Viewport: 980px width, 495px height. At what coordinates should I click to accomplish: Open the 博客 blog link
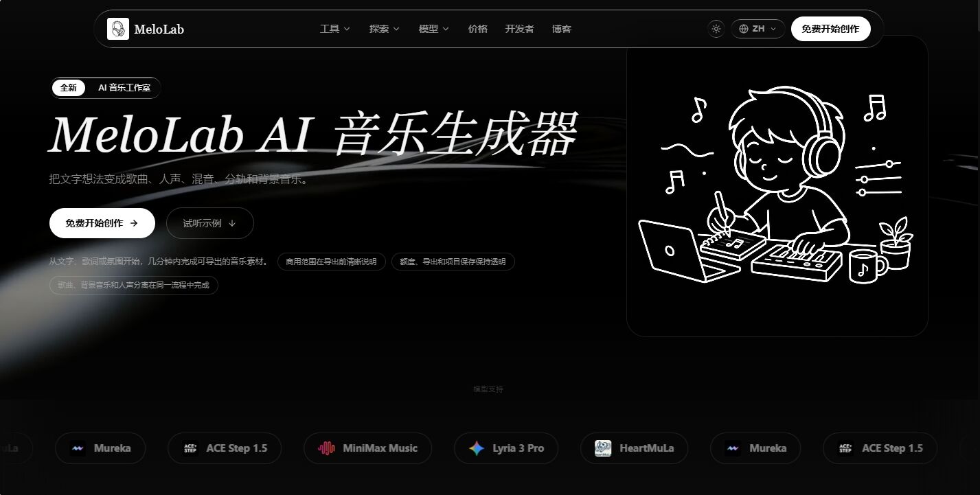[x=562, y=29]
